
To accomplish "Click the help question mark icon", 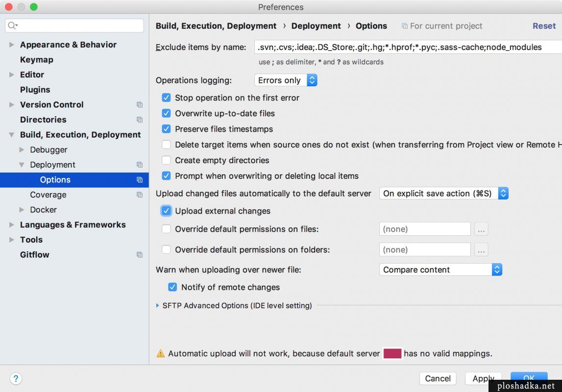I will click(x=16, y=378).
